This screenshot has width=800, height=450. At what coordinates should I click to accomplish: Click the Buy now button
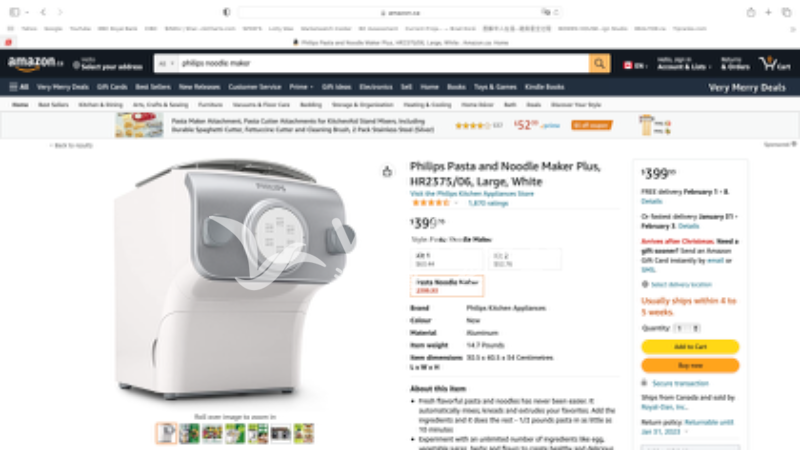(690, 365)
